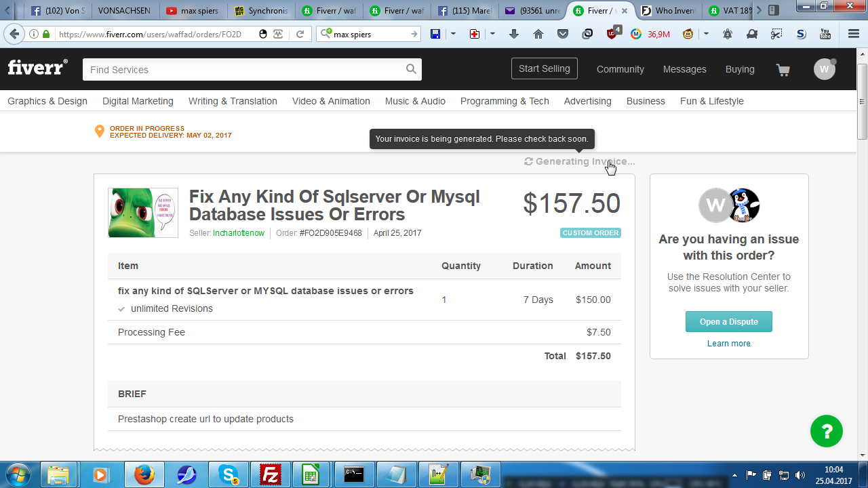The image size is (868, 488).
Task: Click the Generating Invoice link
Action: [x=580, y=161]
